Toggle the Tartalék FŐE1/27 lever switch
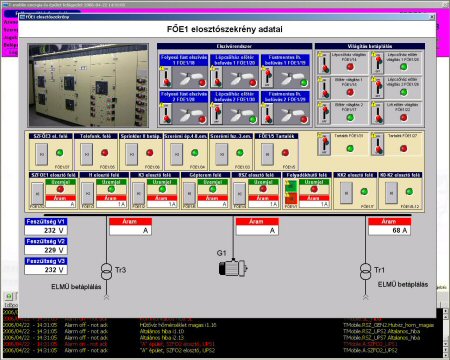The height and width of the screenshot is (360, 450). (x=378, y=145)
